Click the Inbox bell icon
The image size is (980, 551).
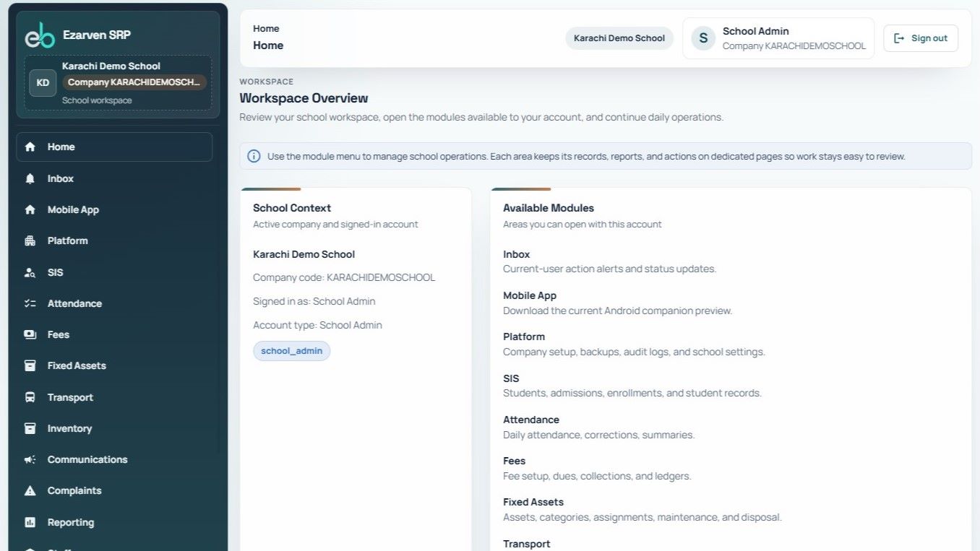pyautogui.click(x=30, y=178)
